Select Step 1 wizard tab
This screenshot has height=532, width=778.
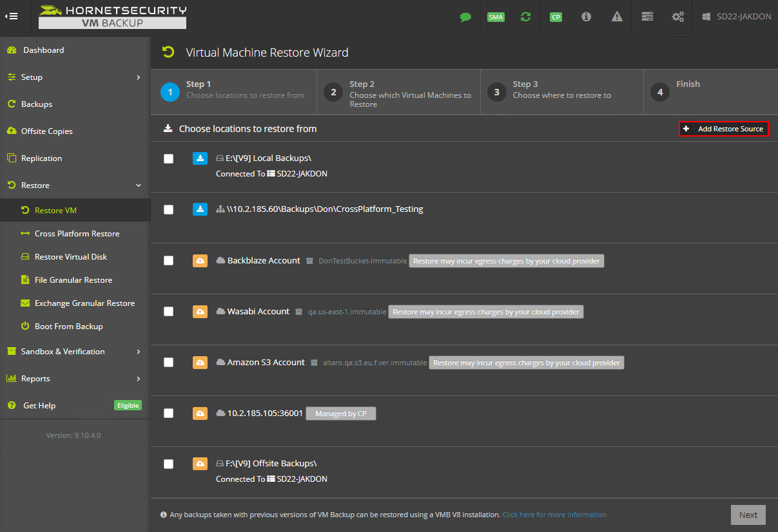click(234, 92)
